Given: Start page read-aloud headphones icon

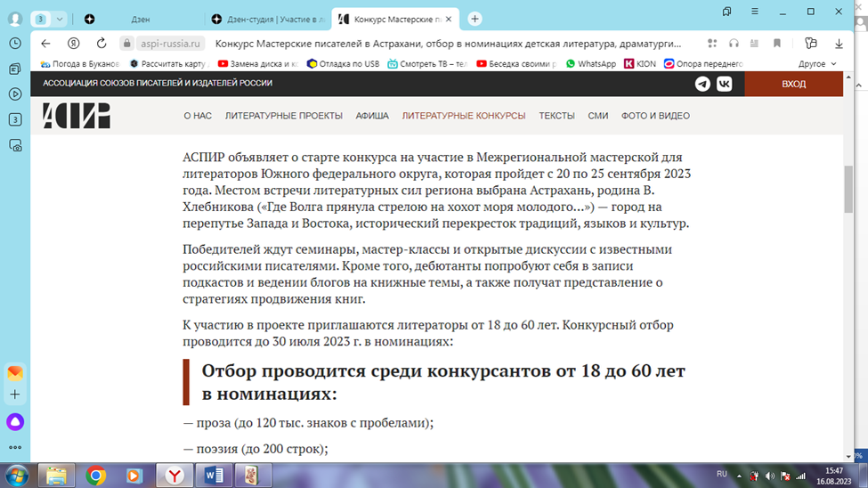Looking at the screenshot, I should (x=734, y=44).
